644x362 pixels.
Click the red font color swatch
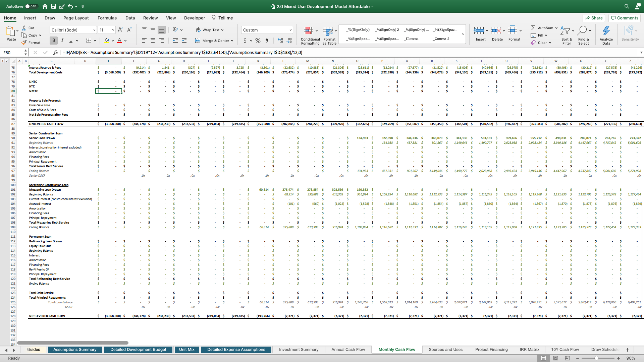click(119, 41)
